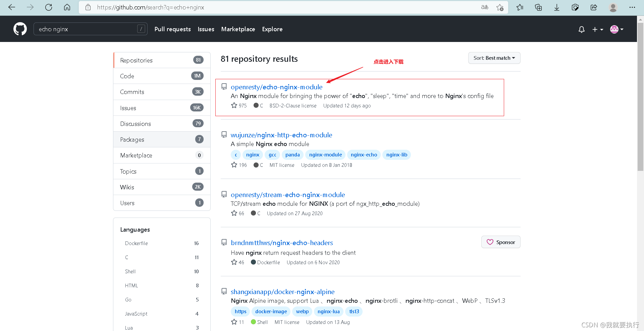
Task: Open Explore in the GitHub header
Action: click(272, 29)
